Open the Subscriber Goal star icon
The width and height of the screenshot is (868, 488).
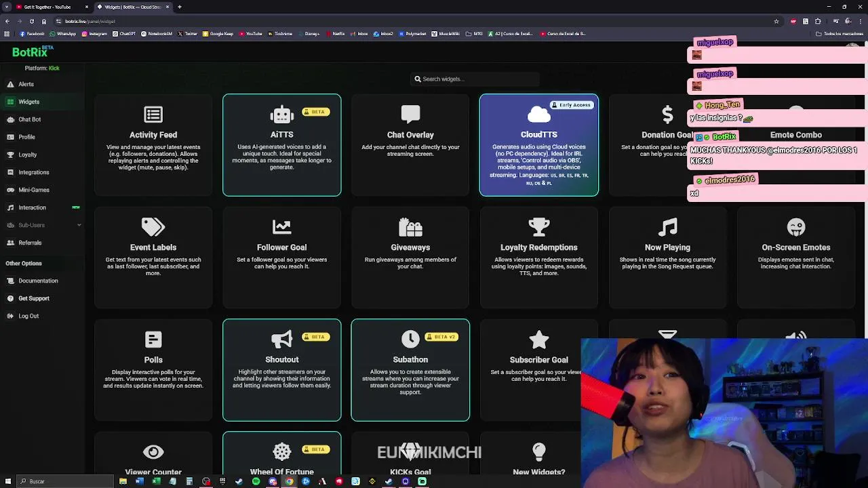pos(539,340)
